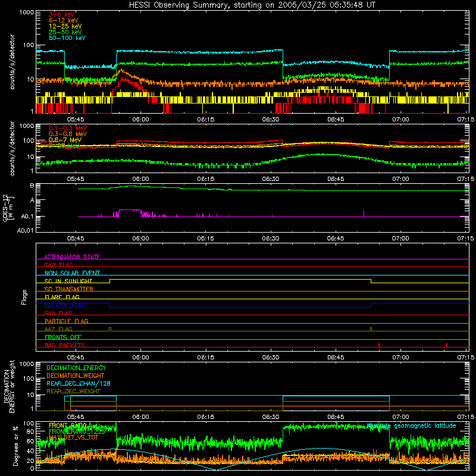Select the Absolute geomagnetic latitude label
This screenshot has width=476, height=476.
[411, 426]
